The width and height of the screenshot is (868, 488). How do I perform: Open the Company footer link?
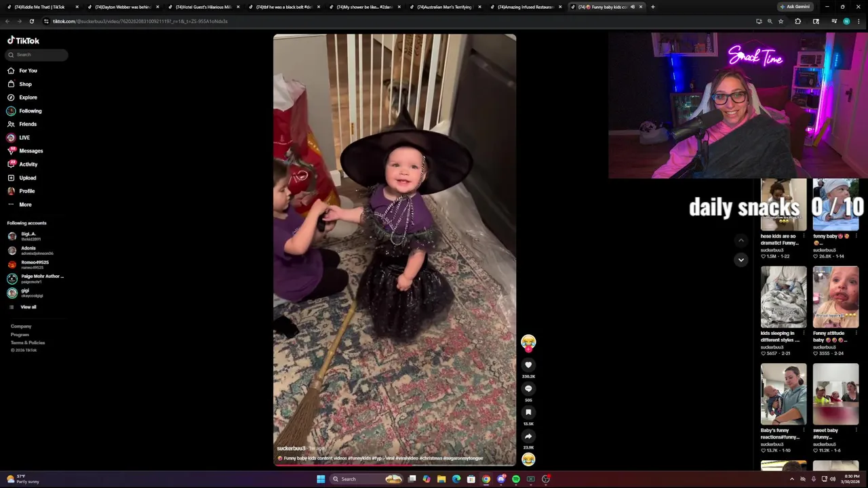(21, 326)
